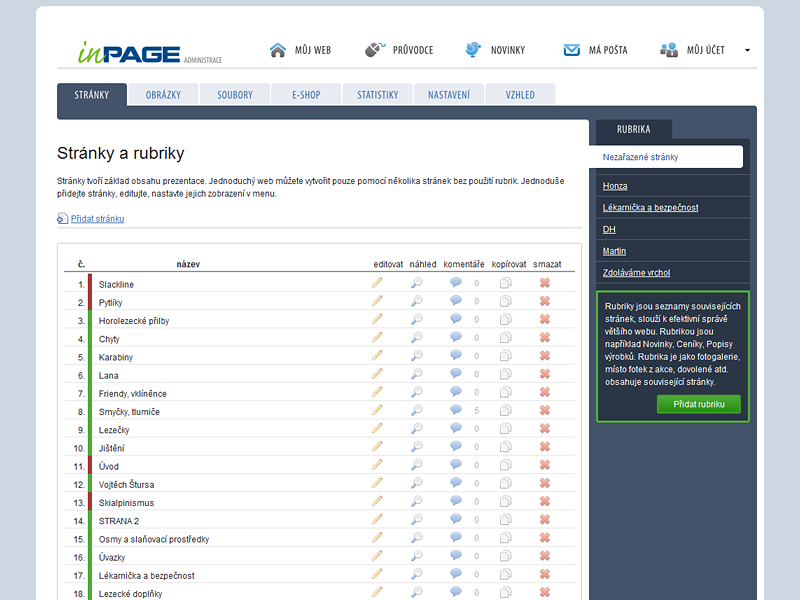Preview the Pytlíky page with magnifier icon
The height and width of the screenshot is (600, 800).
416,302
